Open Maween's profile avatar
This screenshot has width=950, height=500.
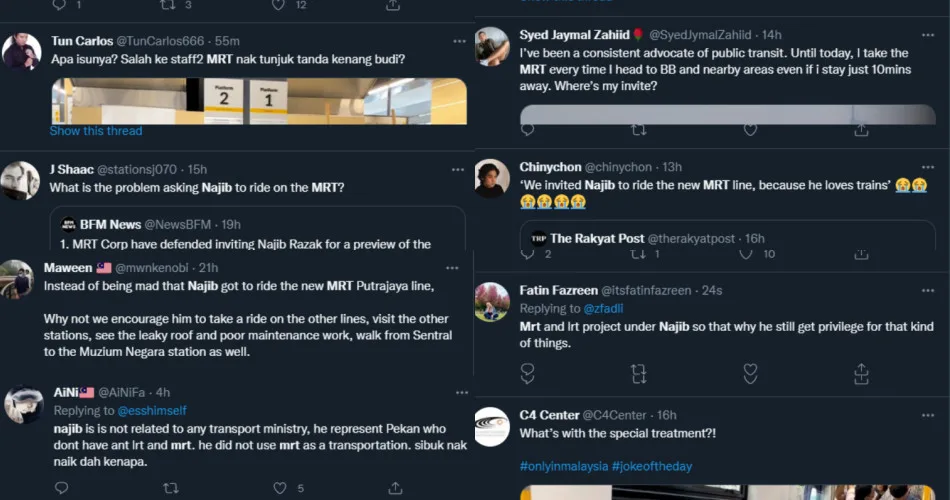[18, 277]
